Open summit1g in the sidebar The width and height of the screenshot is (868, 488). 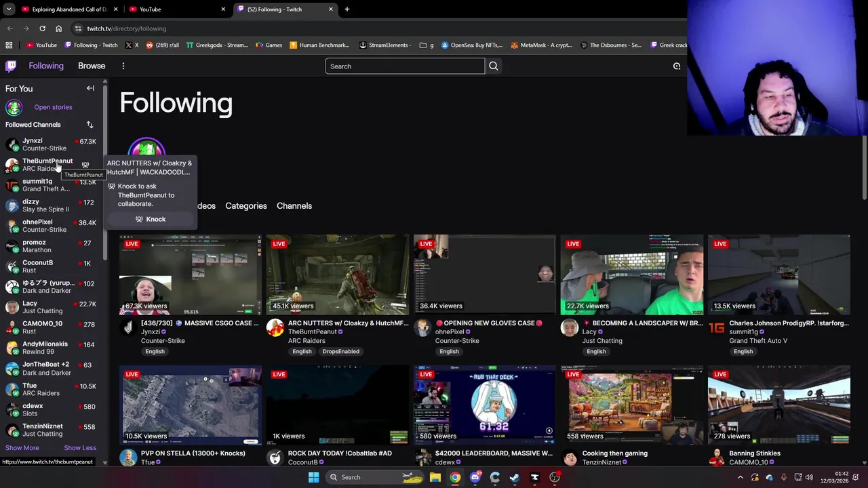tap(51, 185)
